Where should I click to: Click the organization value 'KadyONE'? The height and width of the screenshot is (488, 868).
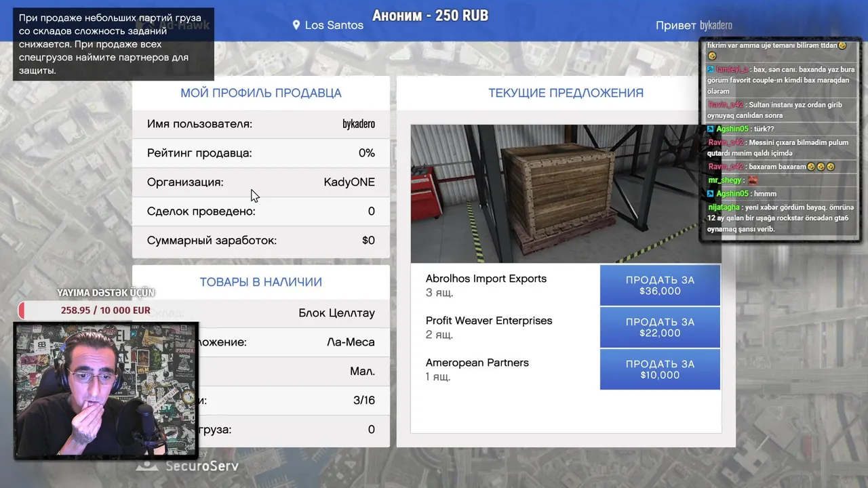click(x=349, y=182)
